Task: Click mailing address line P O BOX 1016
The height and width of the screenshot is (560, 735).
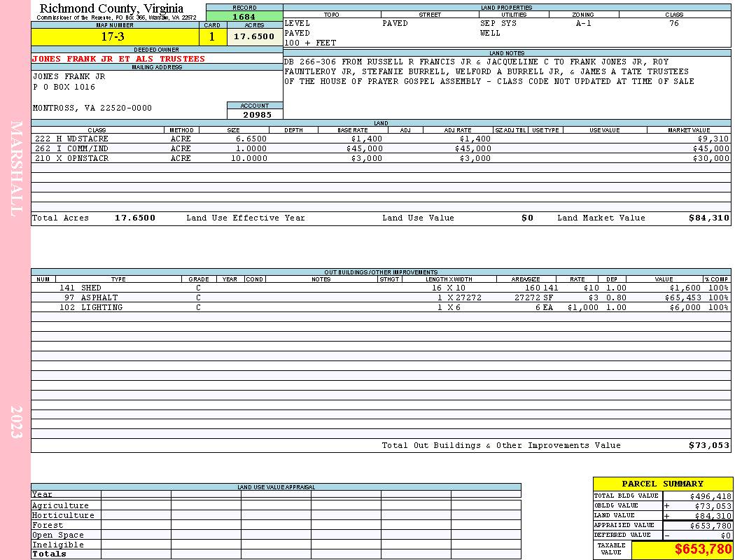Action: (64, 87)
